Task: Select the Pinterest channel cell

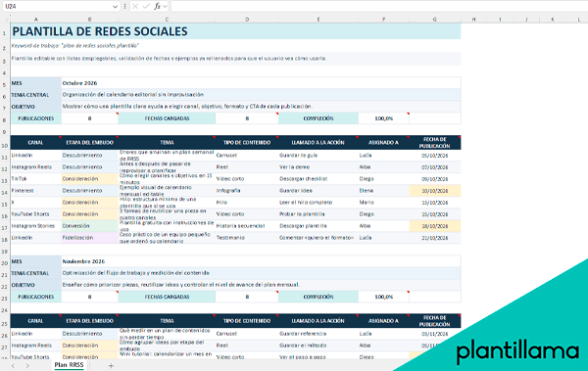Action: [36, 191]
